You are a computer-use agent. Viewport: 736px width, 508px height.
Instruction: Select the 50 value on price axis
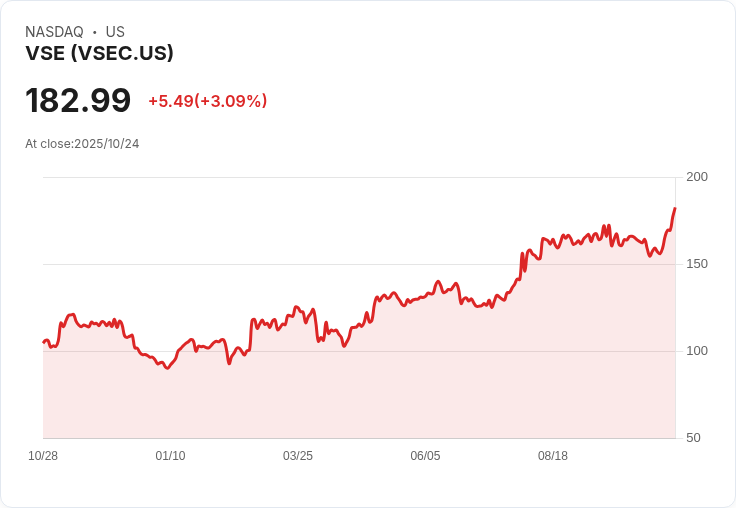pos(693,438)
